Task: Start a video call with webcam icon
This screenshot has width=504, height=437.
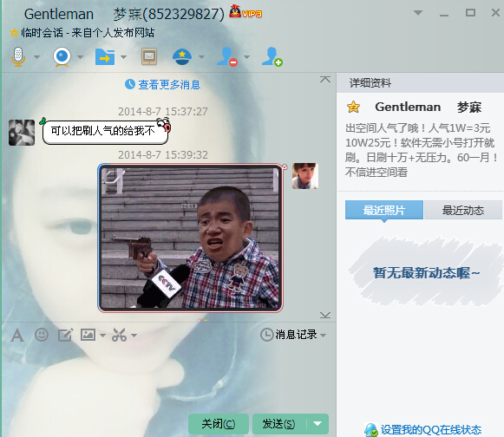Action: click(62, 57)
